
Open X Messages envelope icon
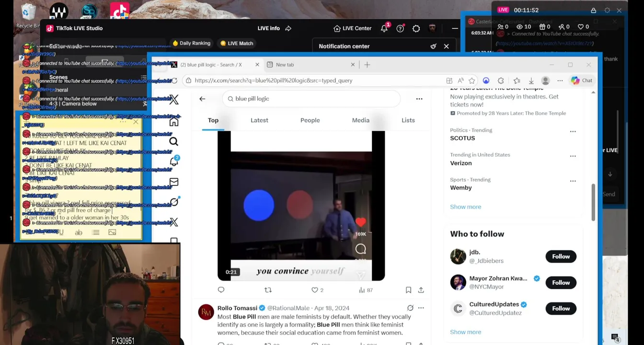pyautogui.click(x=174, y=182)
